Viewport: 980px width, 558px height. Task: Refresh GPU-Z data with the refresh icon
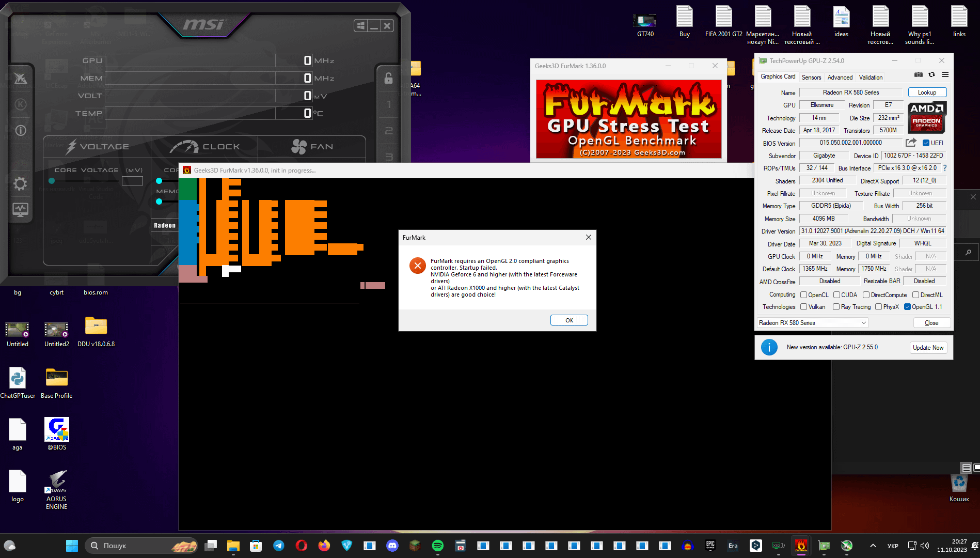tap(932, 74)
